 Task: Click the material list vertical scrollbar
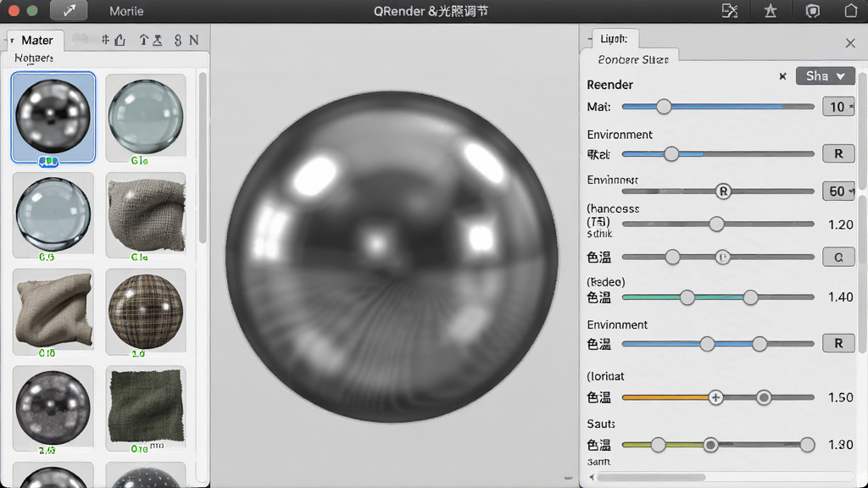pyautogui.click(x=203, y=158)
